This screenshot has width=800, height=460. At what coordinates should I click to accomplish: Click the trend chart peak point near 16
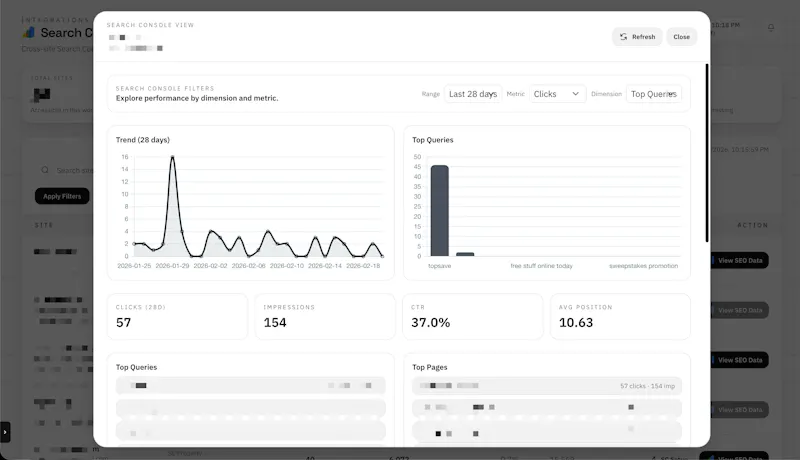tap(172, 157)
